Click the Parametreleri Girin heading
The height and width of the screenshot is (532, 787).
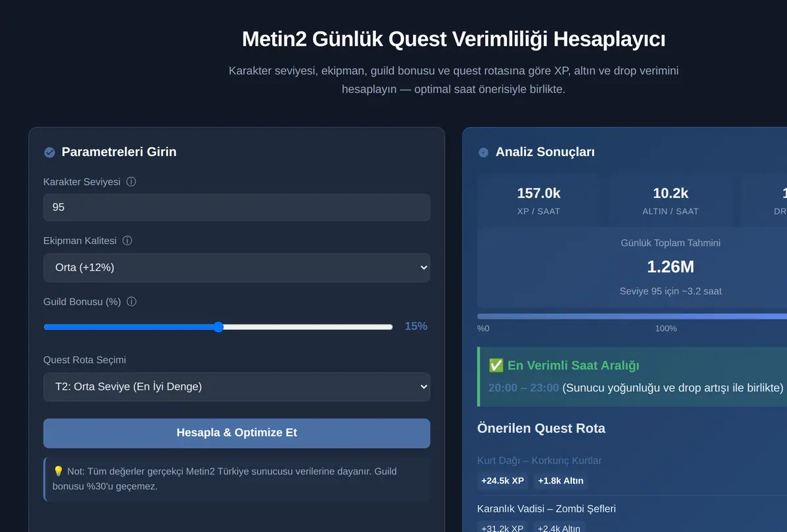(119, 152)
